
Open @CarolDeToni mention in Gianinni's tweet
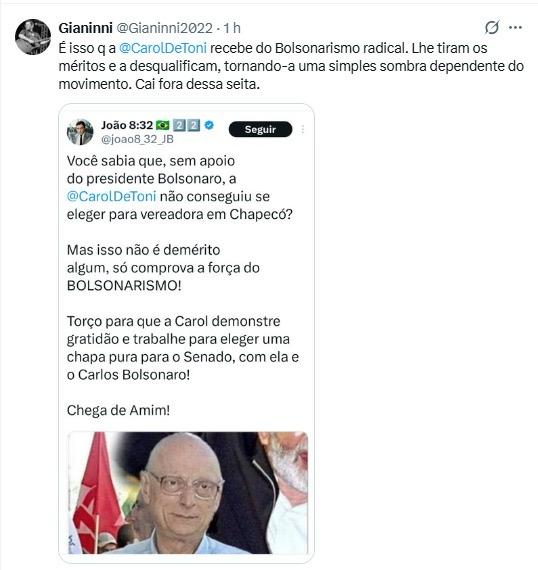(163, 48)
